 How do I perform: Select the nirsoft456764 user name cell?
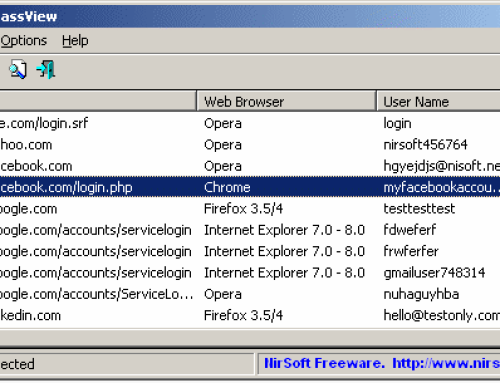pos(425,145)
